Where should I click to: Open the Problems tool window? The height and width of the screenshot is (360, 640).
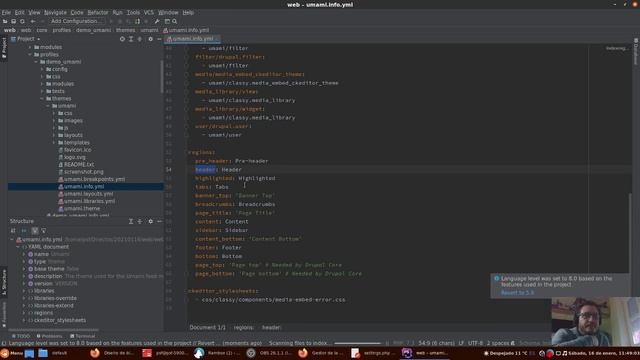pyautogui.click(x=49, y=336)
